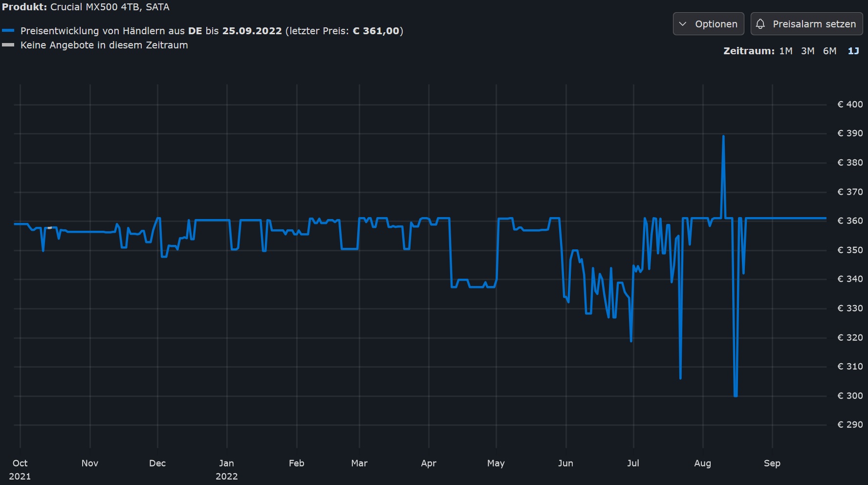The image size is (868, 485).
Task: Click the € 290 axis label
Action: point(850,424)
